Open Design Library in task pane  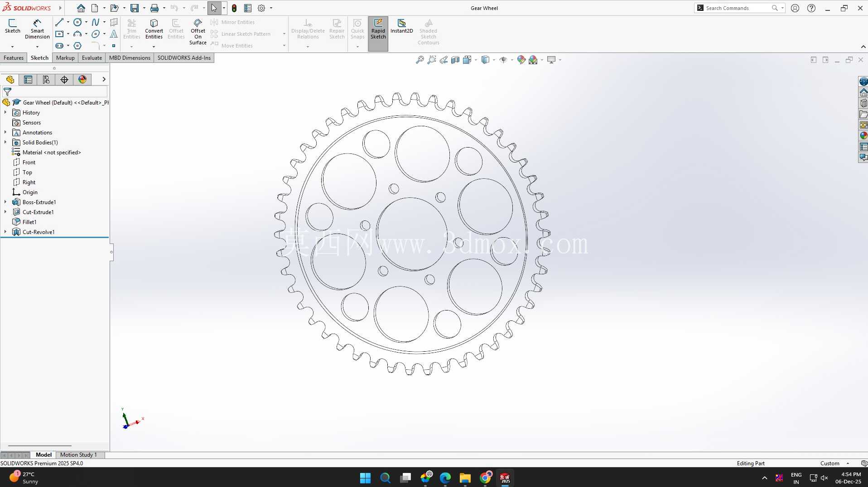tap(863, 103)
